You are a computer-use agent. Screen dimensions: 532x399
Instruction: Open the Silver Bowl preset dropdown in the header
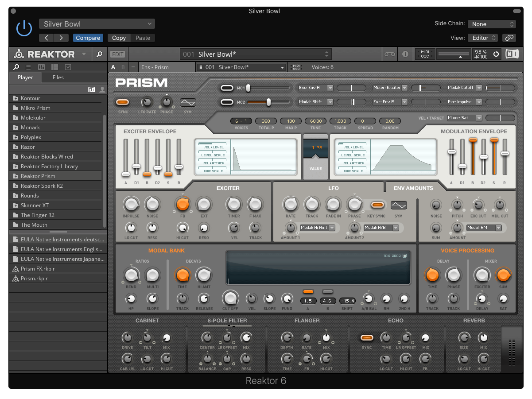[x=97, y=24]
